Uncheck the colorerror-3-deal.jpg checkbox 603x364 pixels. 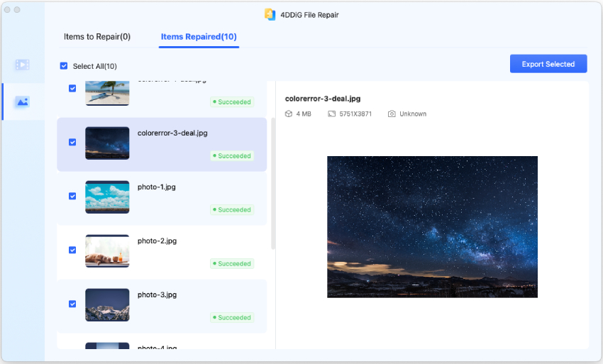(x=72, y=143)
